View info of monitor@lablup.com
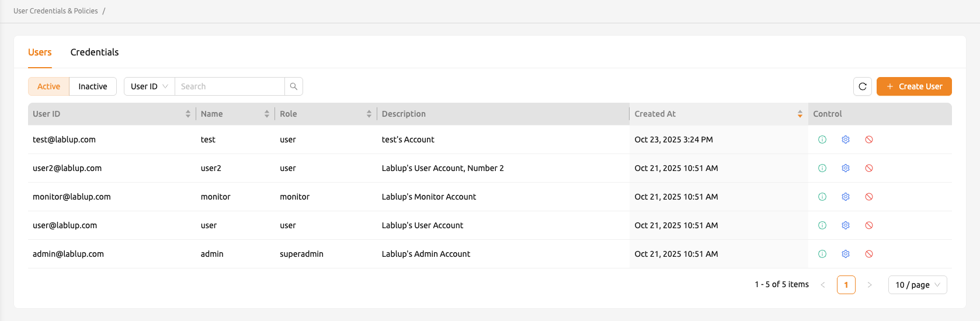Image resolution: width=980 pixels, height=321 pixels. 822,197
